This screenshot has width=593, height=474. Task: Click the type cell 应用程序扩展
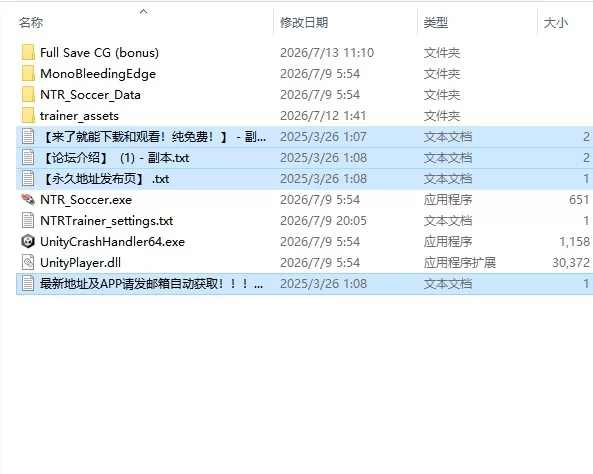pyautogui.click(x=459, y=263)
